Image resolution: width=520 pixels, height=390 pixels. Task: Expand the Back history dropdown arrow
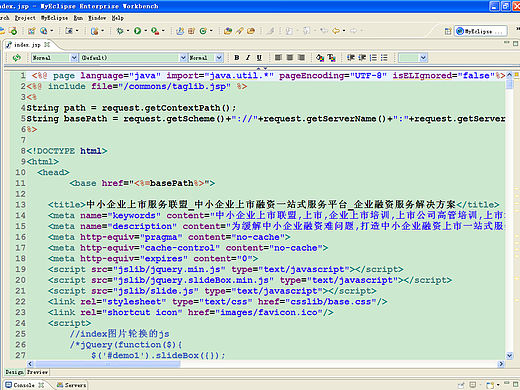[x=344, y=31]
